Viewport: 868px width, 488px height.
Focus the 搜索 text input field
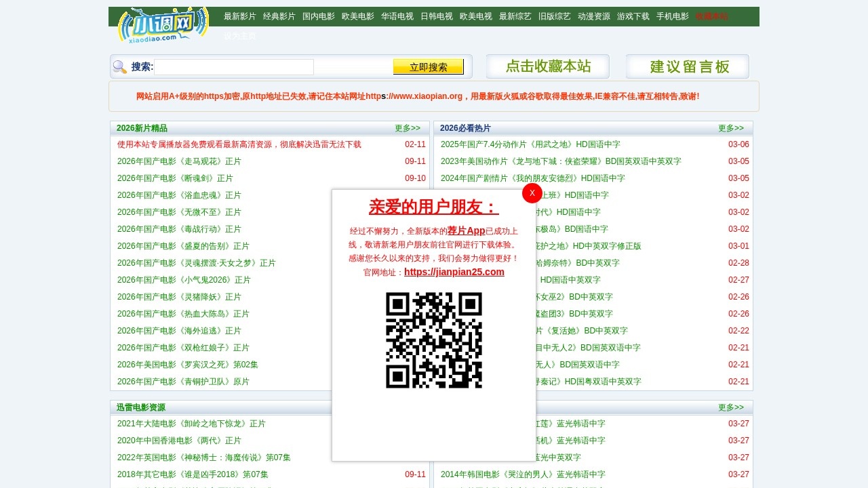click(x=234, y=67)
